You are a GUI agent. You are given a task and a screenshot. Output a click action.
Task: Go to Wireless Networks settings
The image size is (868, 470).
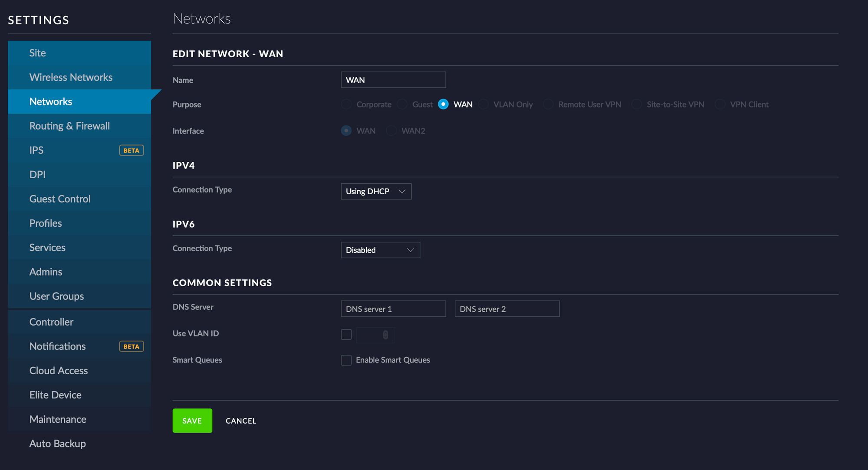[79, 77]
